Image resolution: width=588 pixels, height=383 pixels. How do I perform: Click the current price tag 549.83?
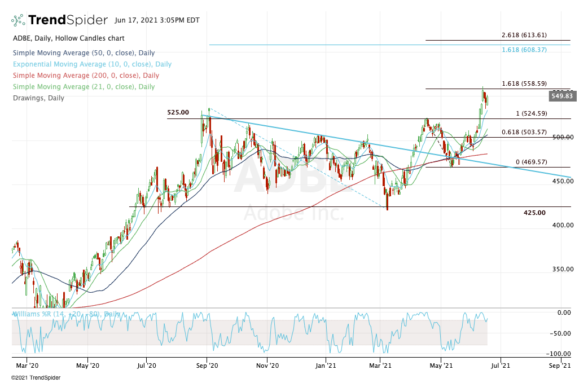pos(561,96)
